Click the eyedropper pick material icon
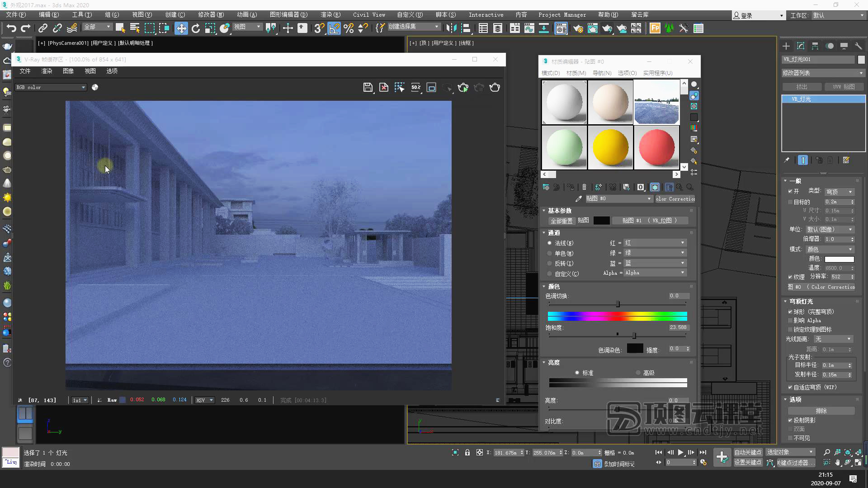This screenshot has width=868, height=488. coord(578,198)
